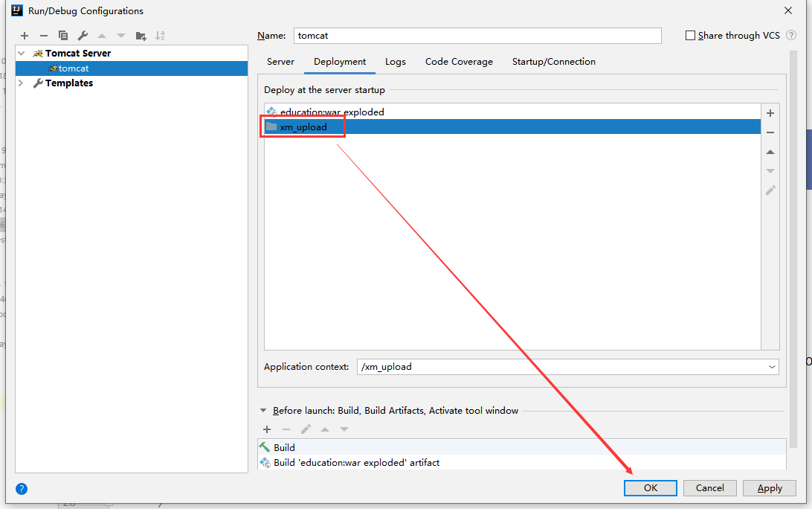
Task: Confirm with the OK button
Action: tap(650, 488)
